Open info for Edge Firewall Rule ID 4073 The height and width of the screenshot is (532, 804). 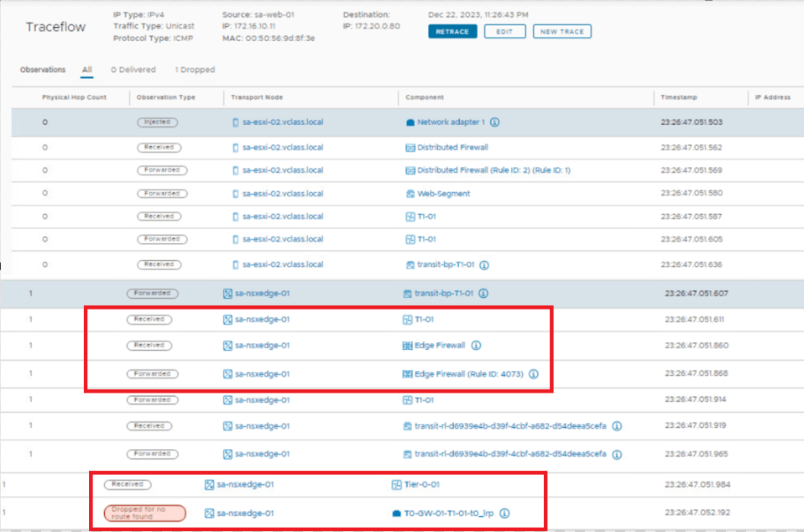click(535, 374)
